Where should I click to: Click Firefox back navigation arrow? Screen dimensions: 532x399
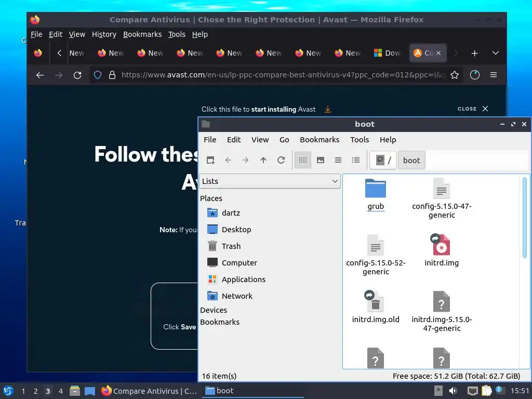(39, 75)
